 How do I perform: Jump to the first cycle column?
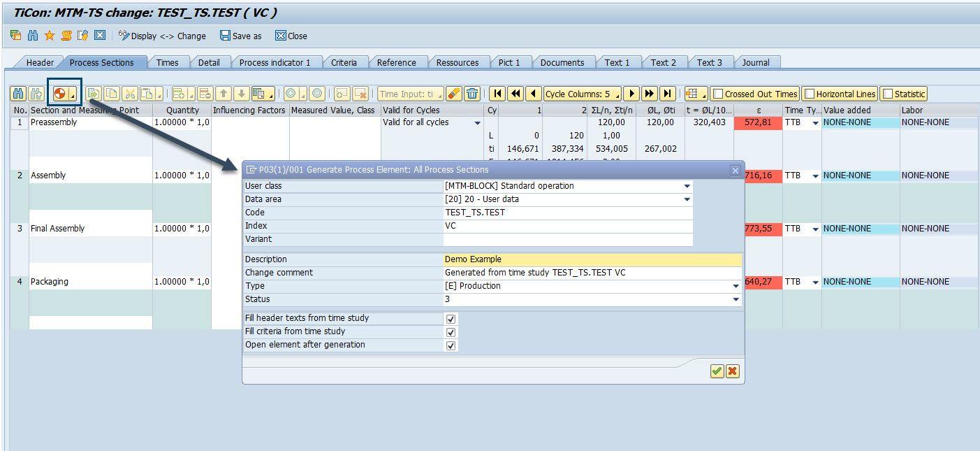[x=497, y=94]
